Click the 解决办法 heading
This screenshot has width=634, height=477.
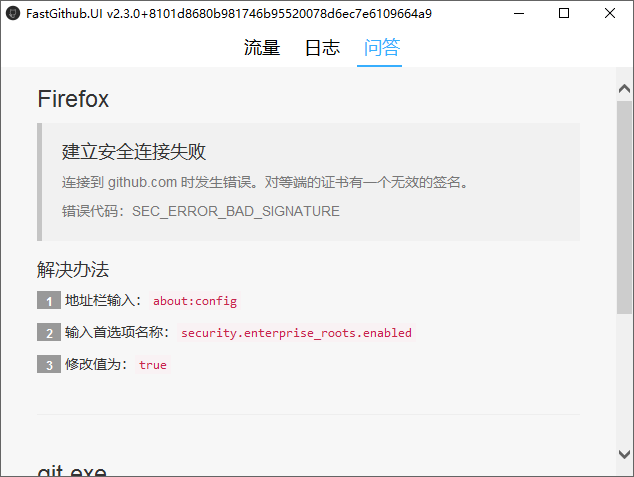click(73, 269)
